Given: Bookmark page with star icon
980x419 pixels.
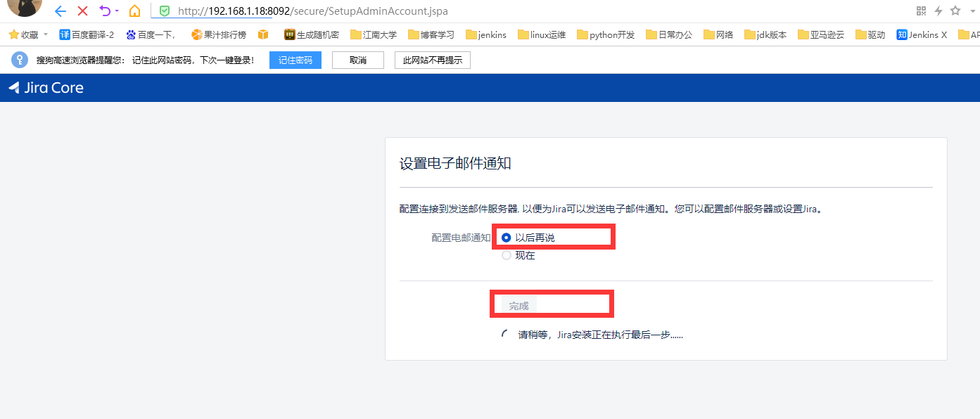Looking at the screenshot, I should [955, 11].
